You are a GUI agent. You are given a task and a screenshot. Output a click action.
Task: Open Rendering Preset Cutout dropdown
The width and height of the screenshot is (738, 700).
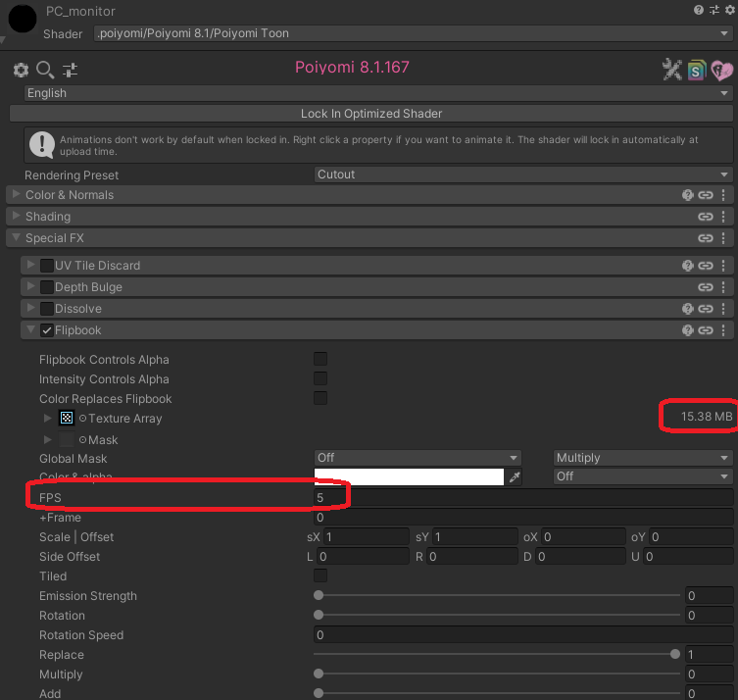523,175
